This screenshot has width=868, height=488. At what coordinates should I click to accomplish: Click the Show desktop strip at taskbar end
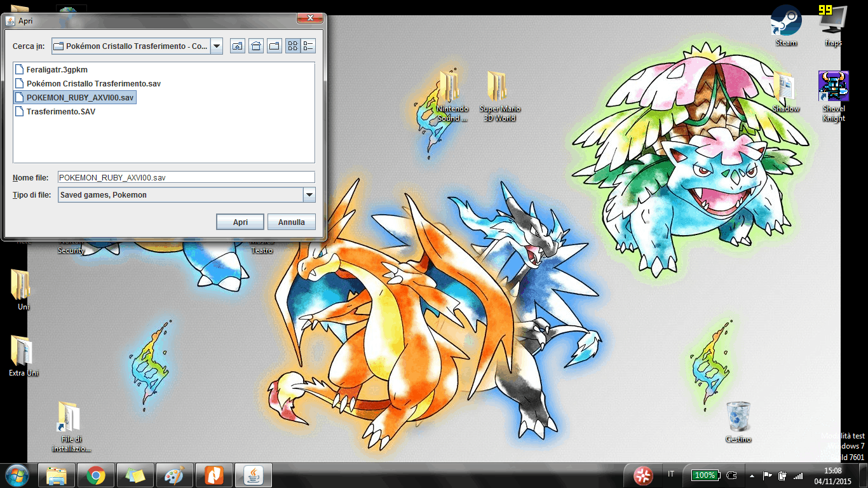863,475
